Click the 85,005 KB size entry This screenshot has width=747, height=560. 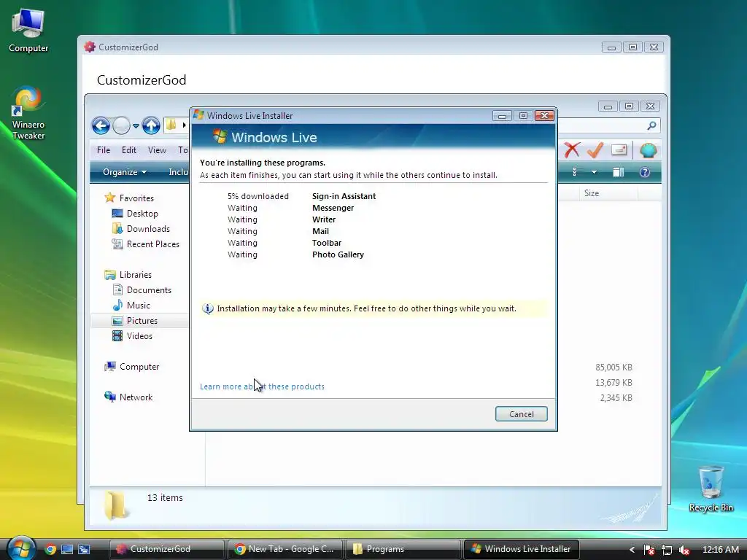(x=614, y=367)
